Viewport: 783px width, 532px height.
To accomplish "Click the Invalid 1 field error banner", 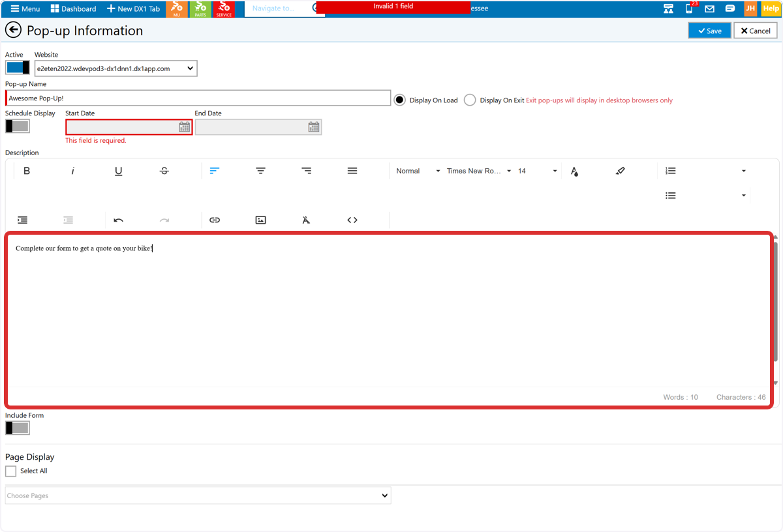I will coord(393,7).
